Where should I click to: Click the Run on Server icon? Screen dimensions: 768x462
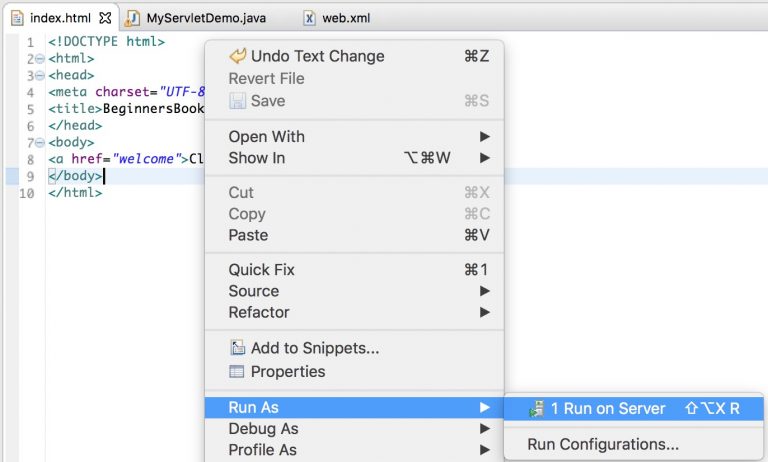point(537,408)
